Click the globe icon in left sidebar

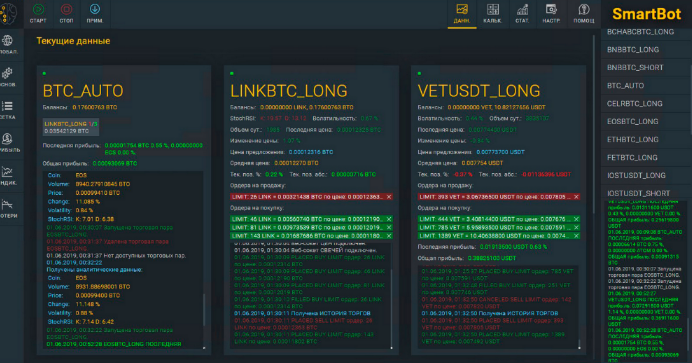pyautogui.click(x=7, y=41)
